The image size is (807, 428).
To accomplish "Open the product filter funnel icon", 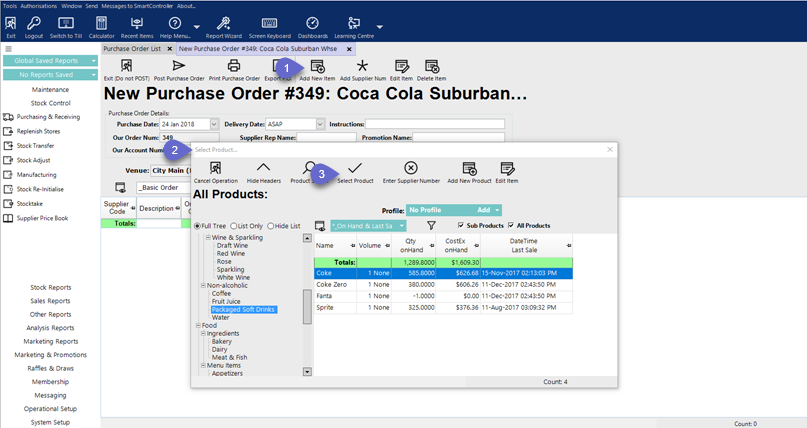I will pyautogui.click(x=431, y=226).
